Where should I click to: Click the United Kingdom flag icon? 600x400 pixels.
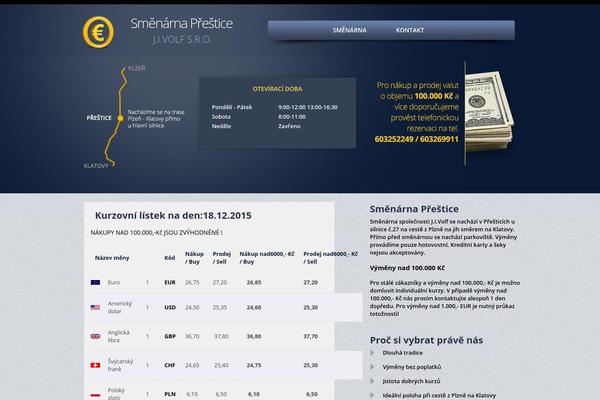click(x=95, y=336)
